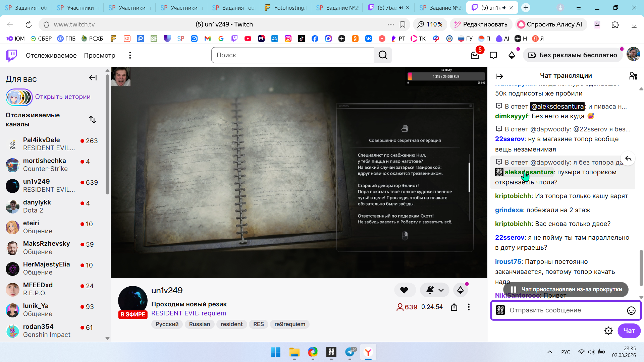
Task: Open emote picker smiley icon
Action: (x=631, y=311)
